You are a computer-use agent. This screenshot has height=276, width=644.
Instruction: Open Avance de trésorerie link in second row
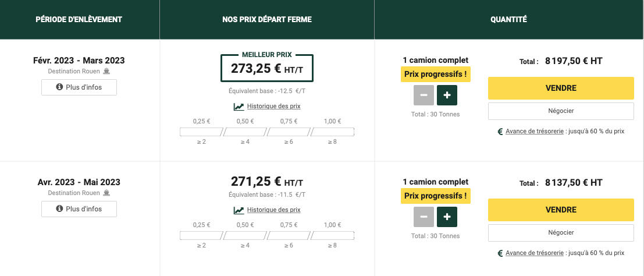pyautogui.click(x=534, y=253)
